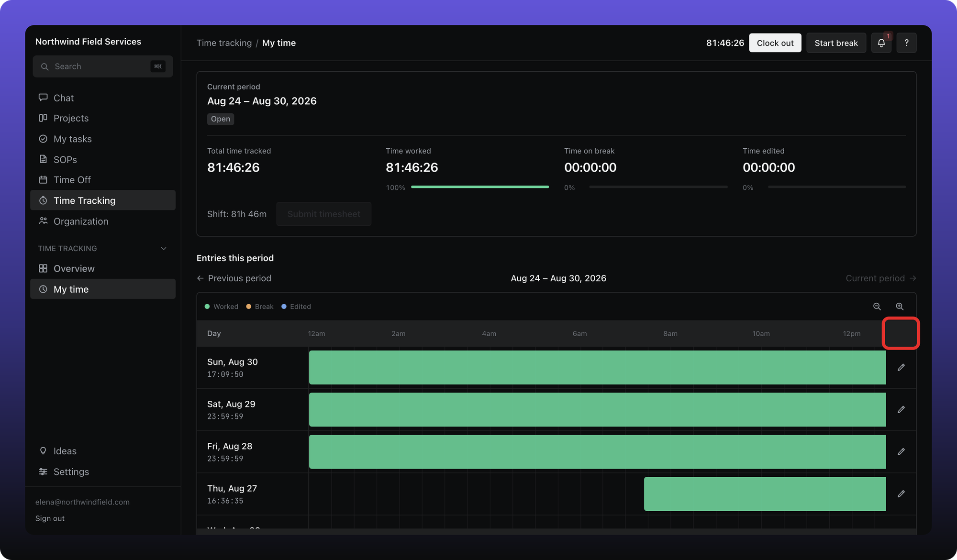The width and height of the screenshot is (957, 560).
Task: Click the 'Shift: 81h 46m' label
Action: (237, 214)
